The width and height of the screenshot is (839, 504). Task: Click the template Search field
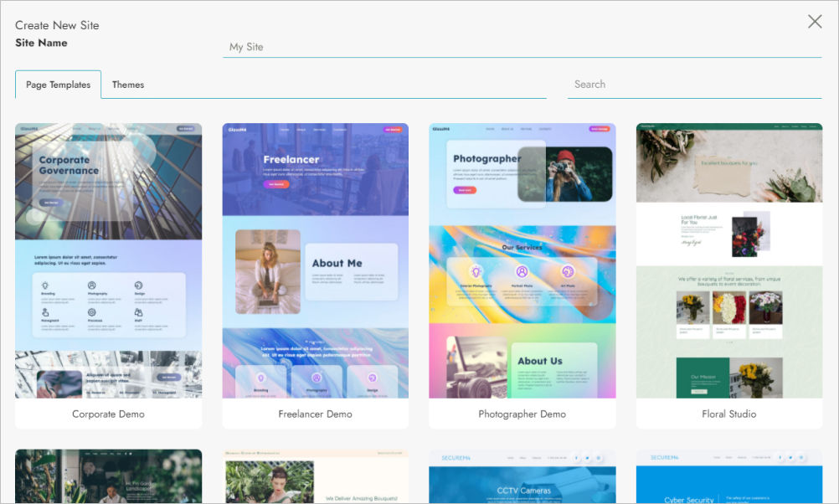693,85
